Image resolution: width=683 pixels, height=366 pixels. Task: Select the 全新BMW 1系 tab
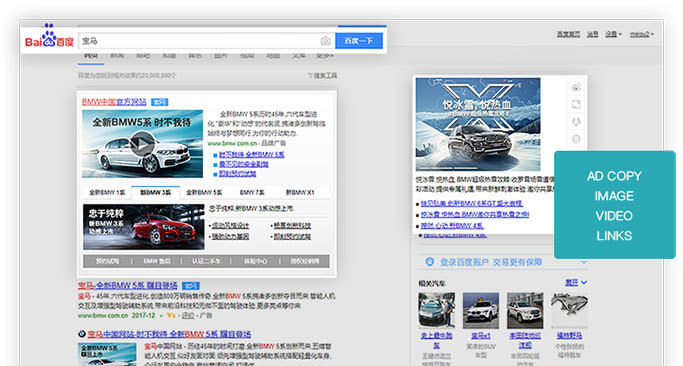coord(107,192)
